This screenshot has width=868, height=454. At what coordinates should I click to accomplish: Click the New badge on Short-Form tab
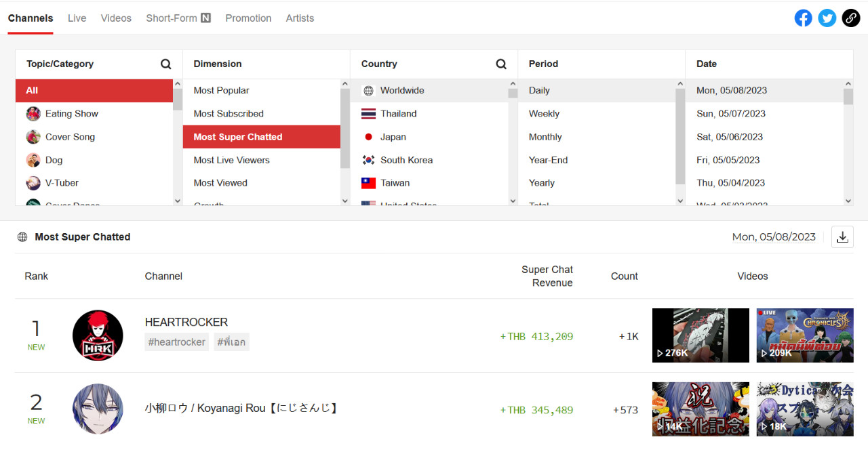pos(205,18)
